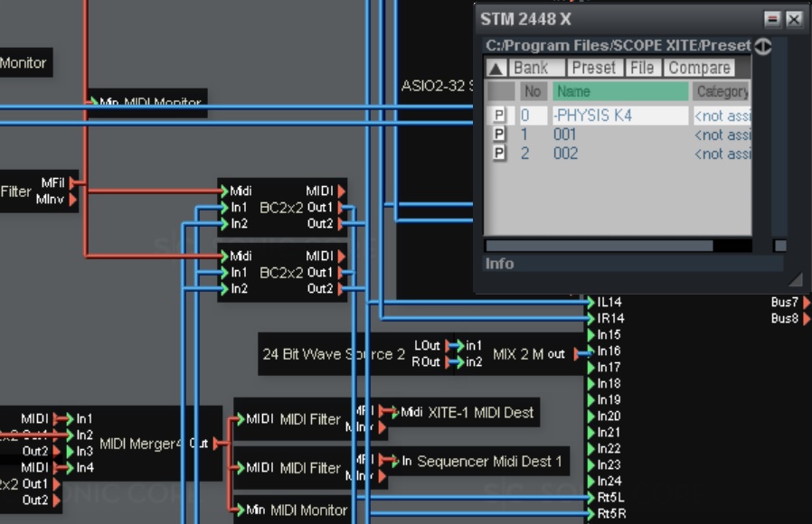812x524 pixels.
Task: Click the In15 input port
Action: coord(590,334)
